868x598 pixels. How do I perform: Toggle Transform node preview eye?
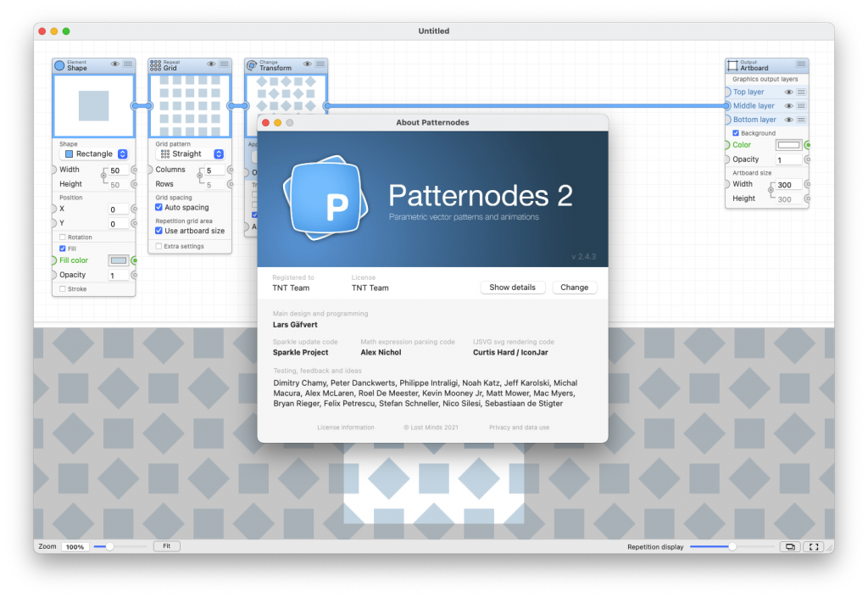[308, 64]
